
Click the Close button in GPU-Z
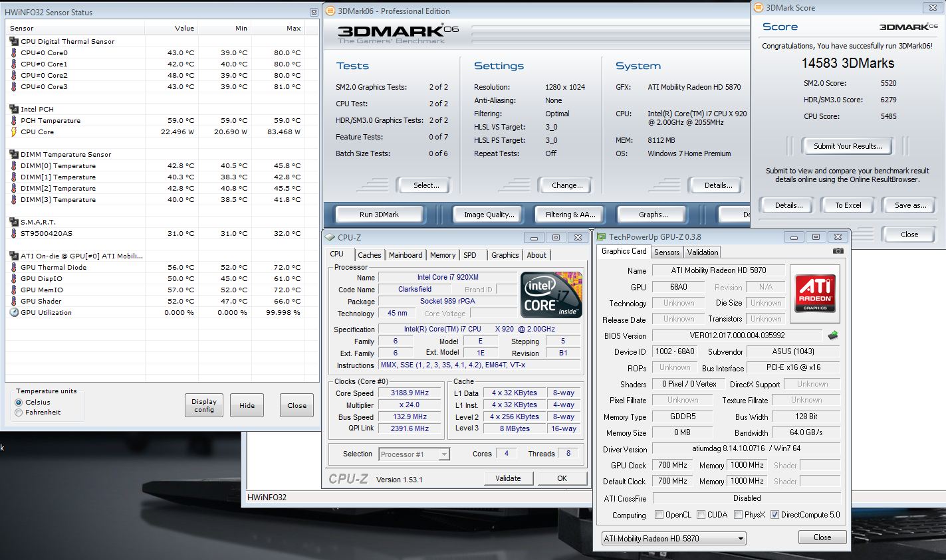822,537
